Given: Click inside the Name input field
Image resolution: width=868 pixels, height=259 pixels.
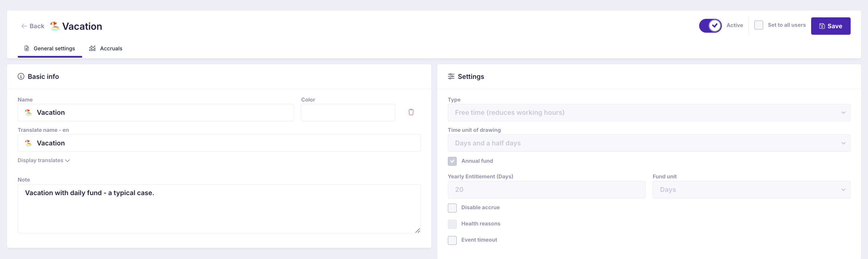Looking at the screenshot, I should 156,112.
